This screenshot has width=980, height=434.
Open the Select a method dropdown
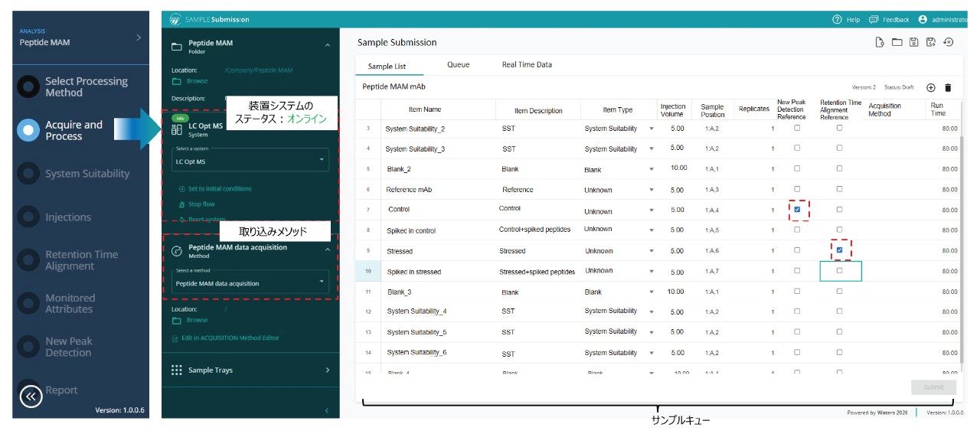tap(250, 283)
